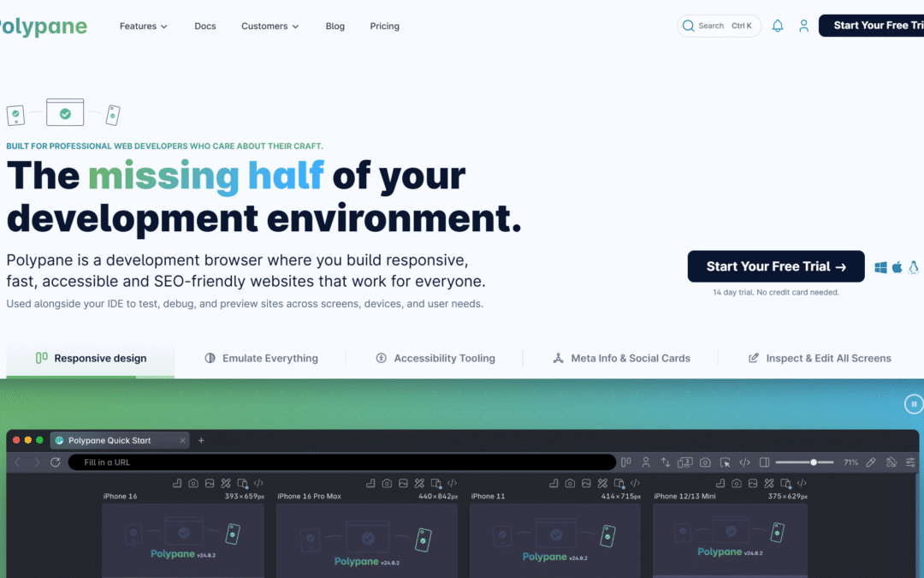
Task: Pause the hero demo animation
Action: (x=914, y=404)
